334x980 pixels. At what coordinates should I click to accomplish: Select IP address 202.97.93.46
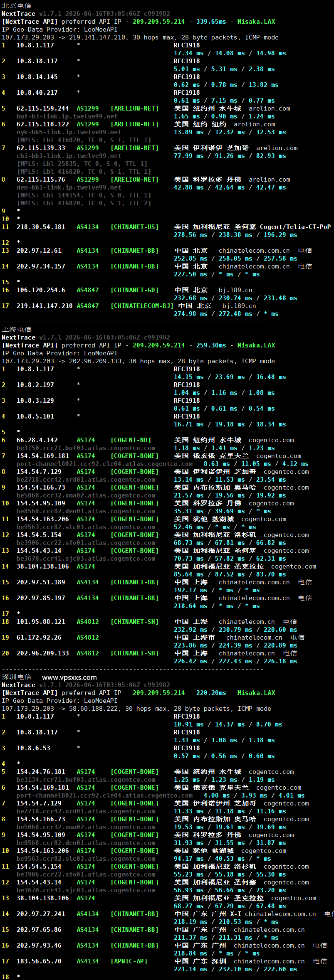[x=39, y=945]
